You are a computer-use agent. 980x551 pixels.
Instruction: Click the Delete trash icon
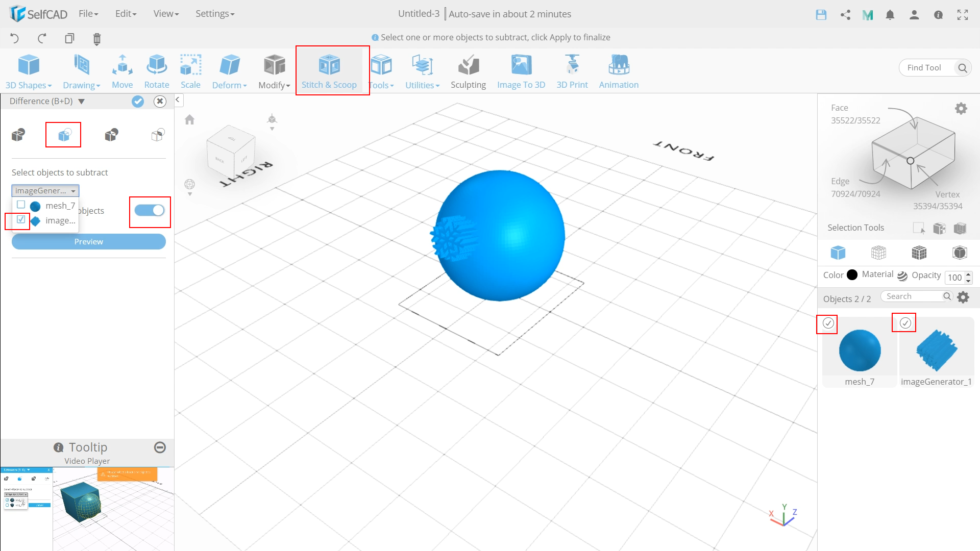point(97,39)
